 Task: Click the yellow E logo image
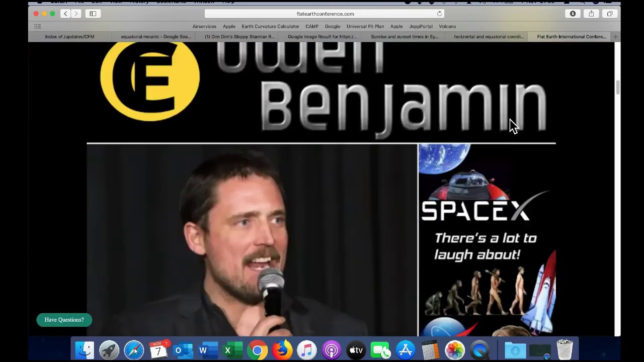tap(149, 80)
